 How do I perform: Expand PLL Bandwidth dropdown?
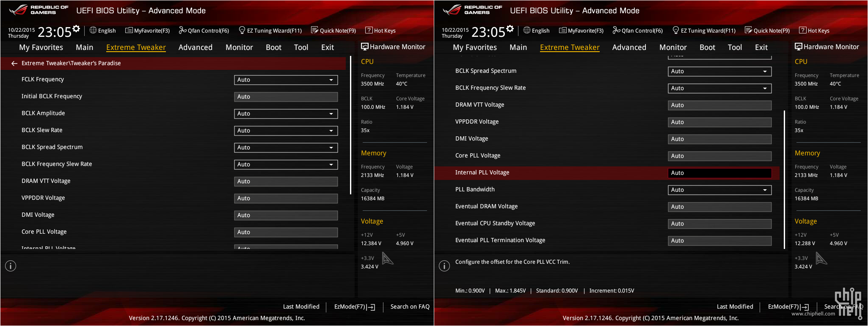tap(720, 190)
